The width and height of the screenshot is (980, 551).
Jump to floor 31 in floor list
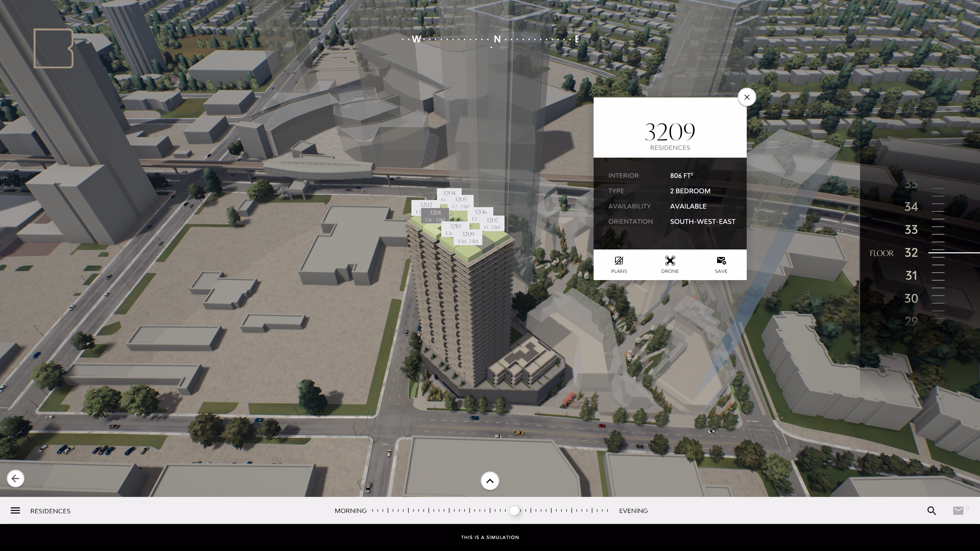point(911,275)
